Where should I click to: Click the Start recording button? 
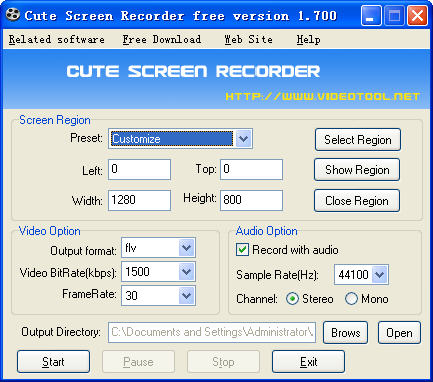coord(53,362)
